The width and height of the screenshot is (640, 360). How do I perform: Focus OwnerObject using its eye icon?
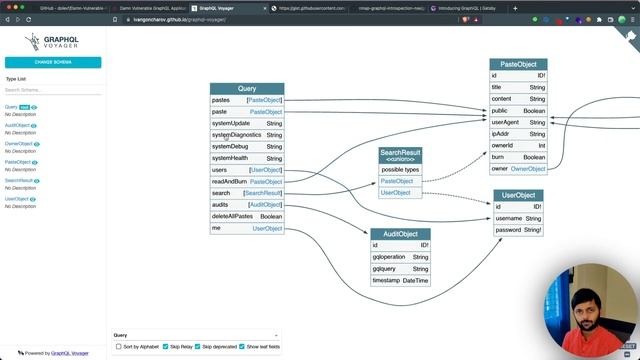click(37, 144)
